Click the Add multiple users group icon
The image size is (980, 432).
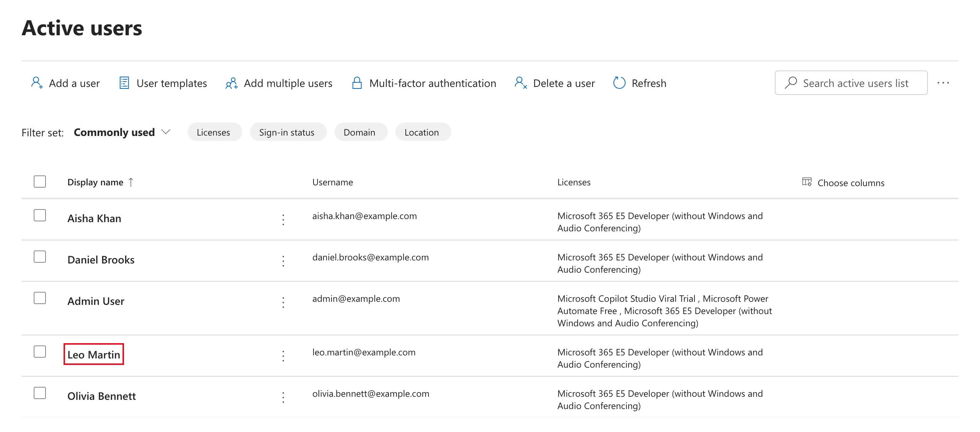(232, 83)
